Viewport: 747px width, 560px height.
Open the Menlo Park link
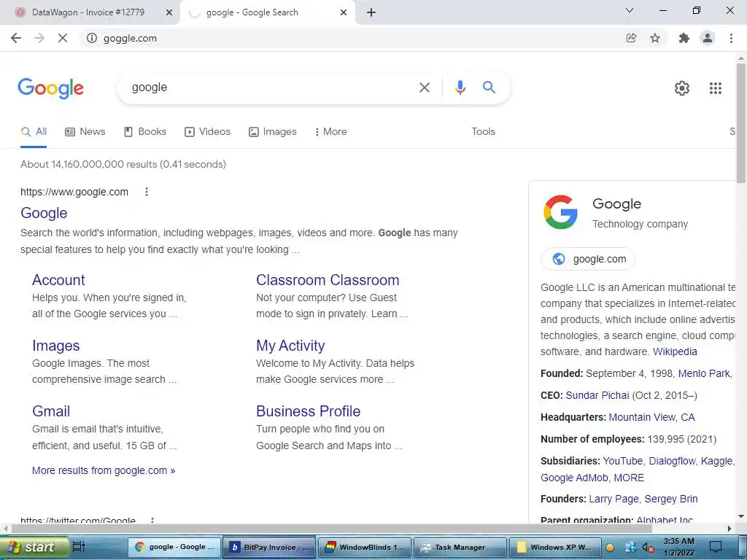(x=705, y=374)
